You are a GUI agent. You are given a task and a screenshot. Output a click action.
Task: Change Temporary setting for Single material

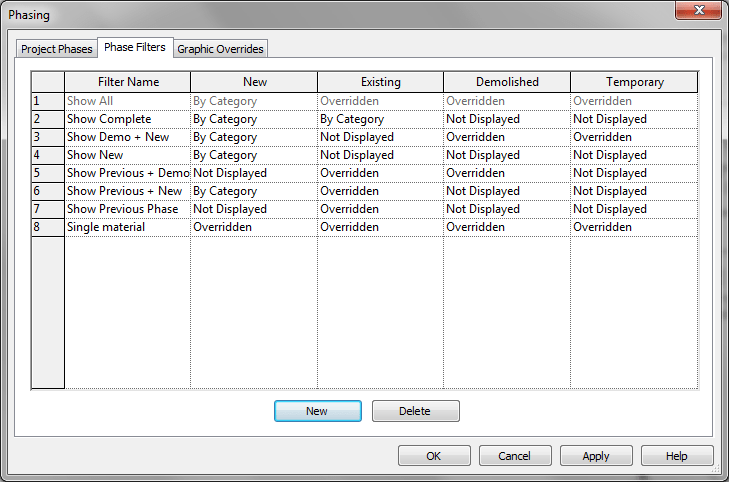click(633, 227)
